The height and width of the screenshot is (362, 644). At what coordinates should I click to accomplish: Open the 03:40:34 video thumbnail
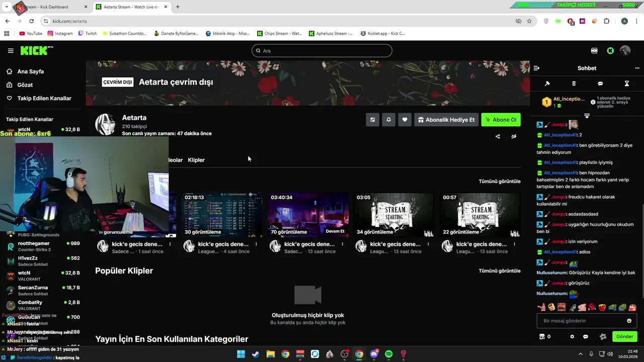pyautogui.click(x=308, y=215)
